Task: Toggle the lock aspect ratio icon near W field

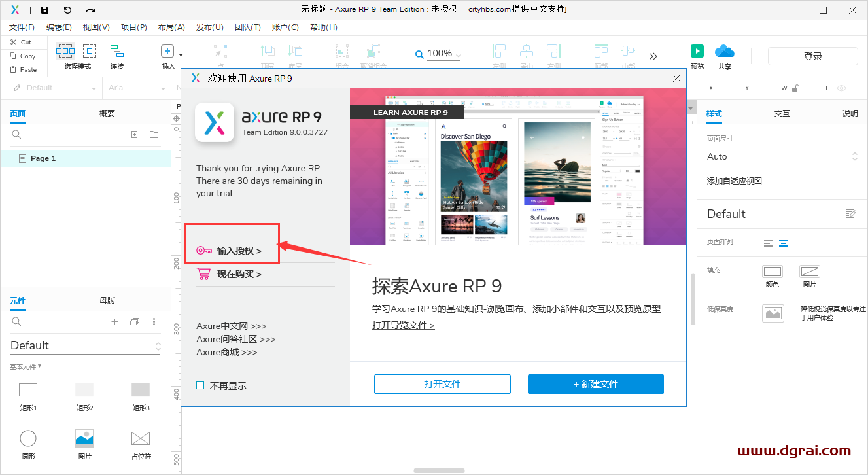Action: click(x=795, y=88)
